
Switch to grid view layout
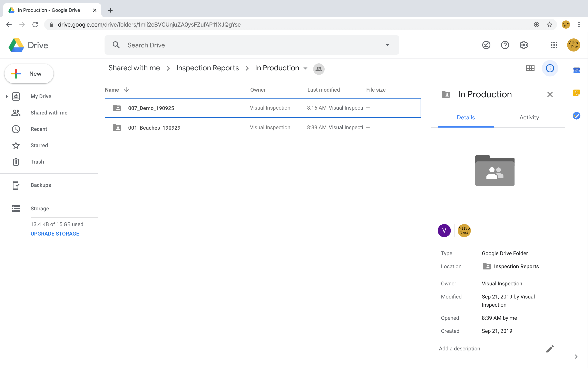(x=530, y=68)
